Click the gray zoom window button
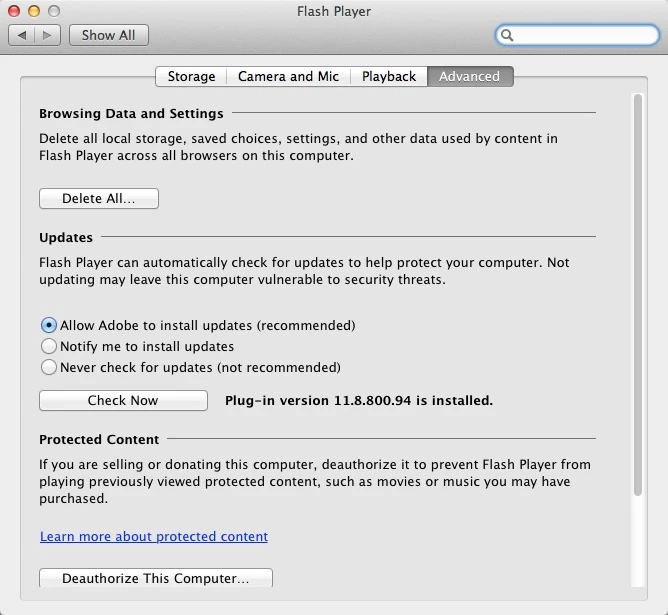Screen dimensions: 668x615 (54, 11)
